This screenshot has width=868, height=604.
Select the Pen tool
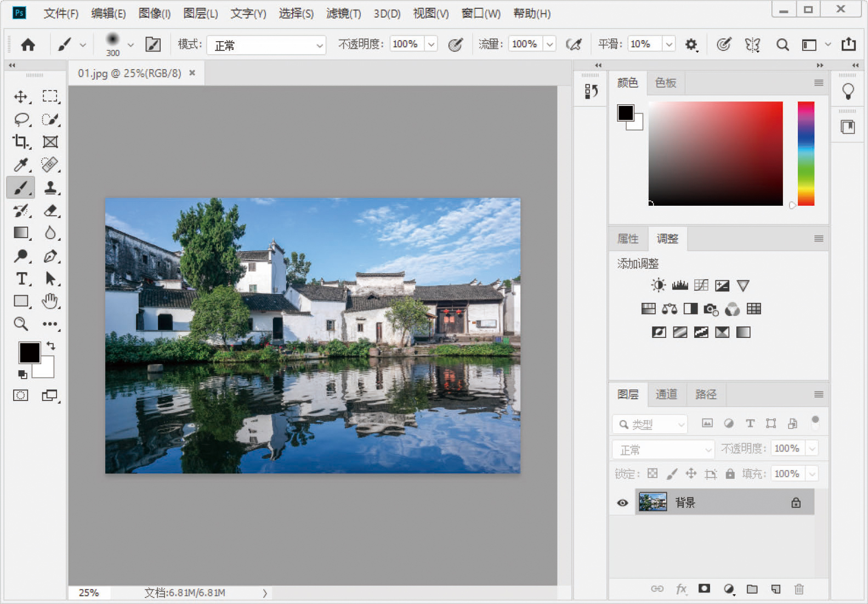point(50,256)
